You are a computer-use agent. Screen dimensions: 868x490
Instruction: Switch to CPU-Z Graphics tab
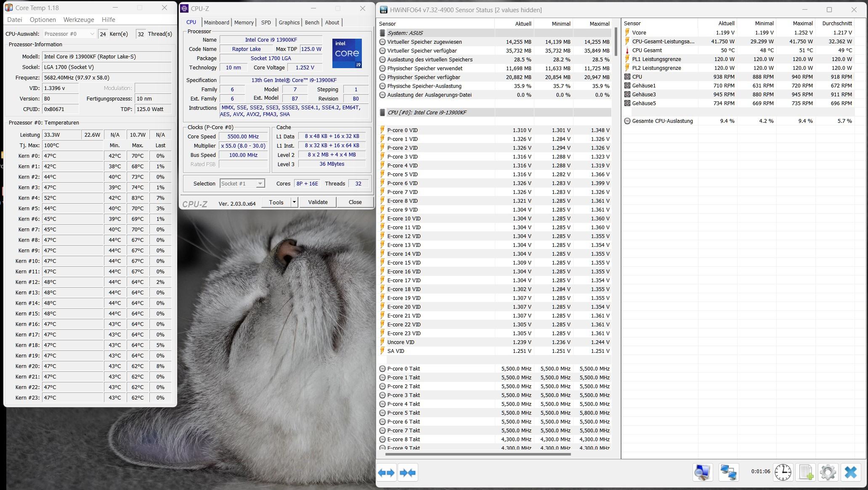(x=289, y=23)
